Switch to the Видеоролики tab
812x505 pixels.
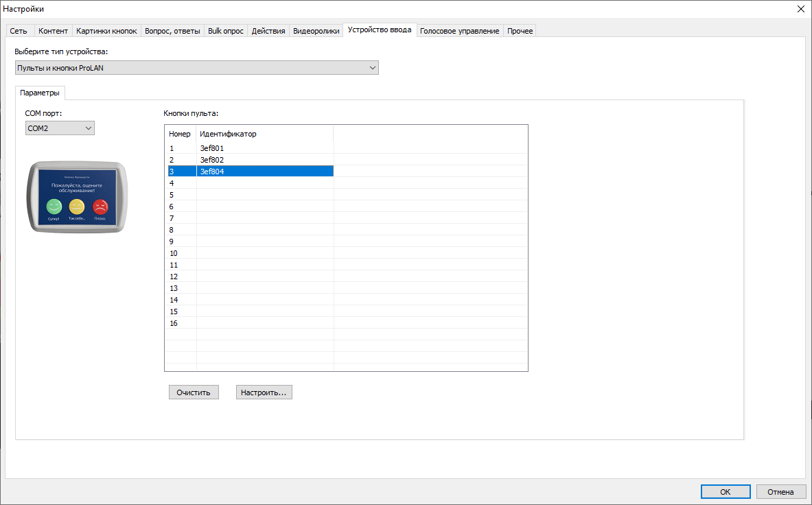(x=316, y=31)
